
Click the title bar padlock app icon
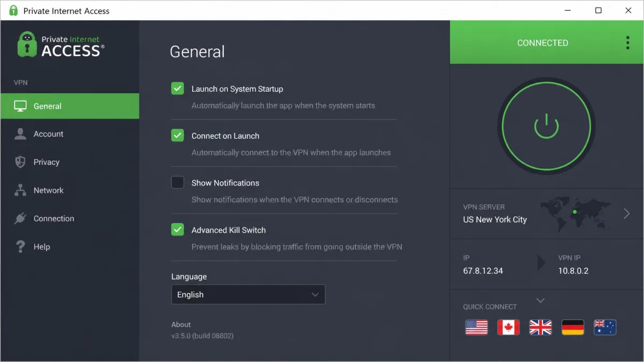tap(13, 11)
